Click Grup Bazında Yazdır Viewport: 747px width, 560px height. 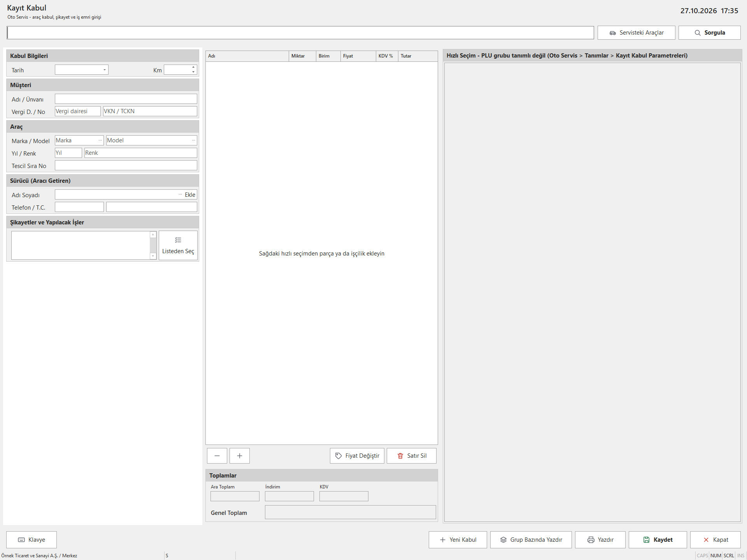click(531, 540)
